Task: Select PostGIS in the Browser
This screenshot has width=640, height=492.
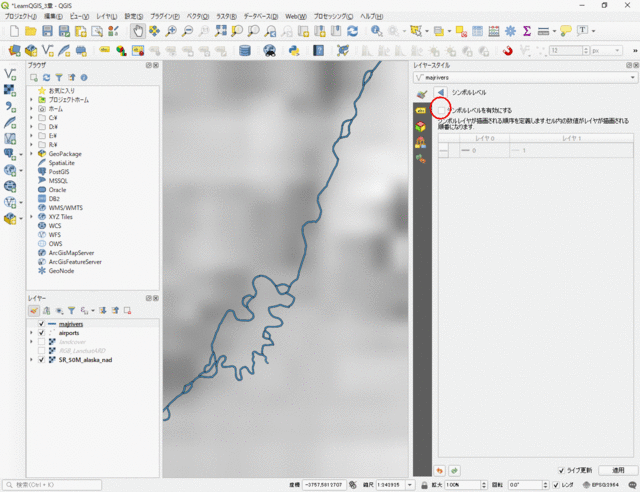Action: point(59,172)
